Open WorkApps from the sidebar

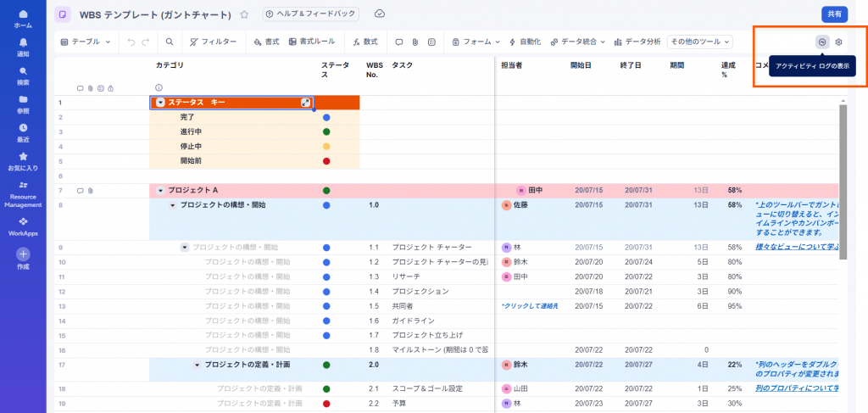click(23, 225)
